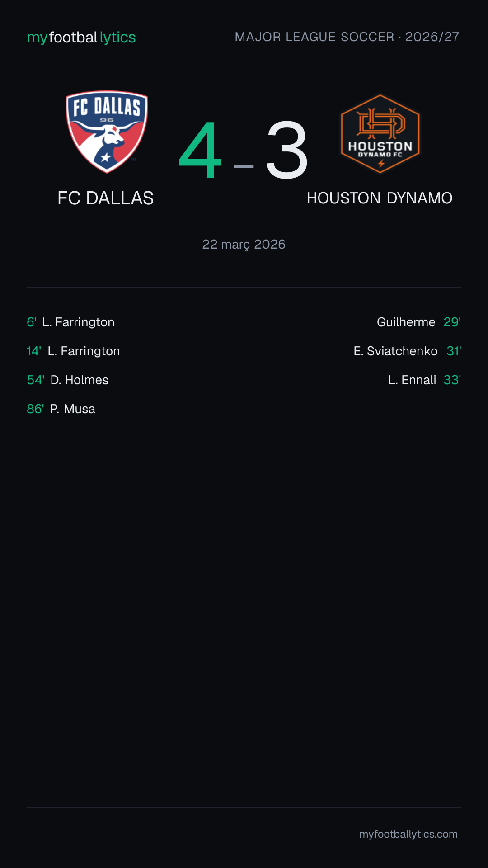488x868 pixels.
Task: Click the Major League Soccer 2026/27 header
Action: point(347,37)
